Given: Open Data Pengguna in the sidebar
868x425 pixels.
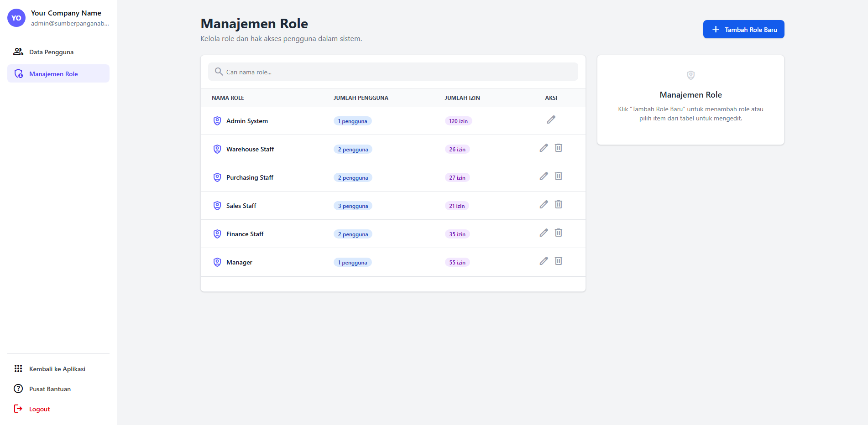Looking at the screenshot, I should click(x=51, y=52).
